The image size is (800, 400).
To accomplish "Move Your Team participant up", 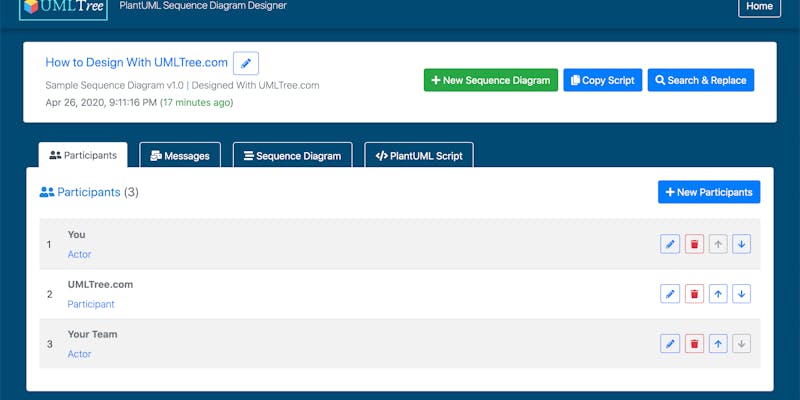I will 718,343.
